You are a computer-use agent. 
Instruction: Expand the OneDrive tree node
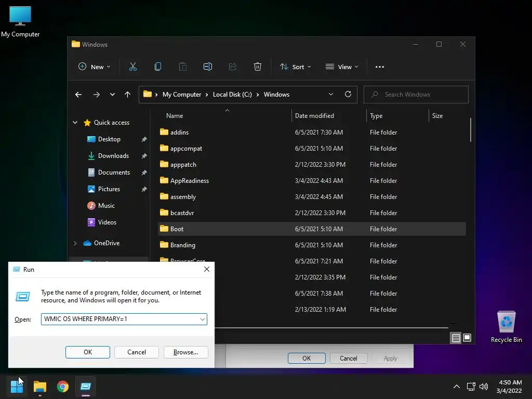(x=75, y=243)
